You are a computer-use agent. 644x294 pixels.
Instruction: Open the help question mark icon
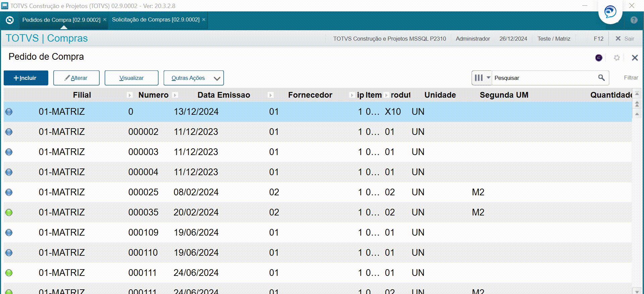pos(634,20)
